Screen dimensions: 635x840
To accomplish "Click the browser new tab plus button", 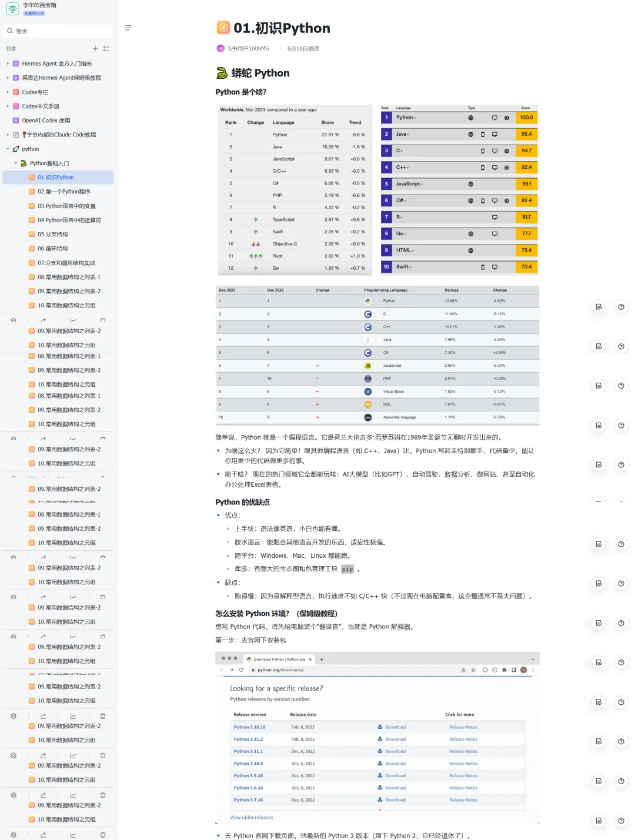I will tap(322, 660).
